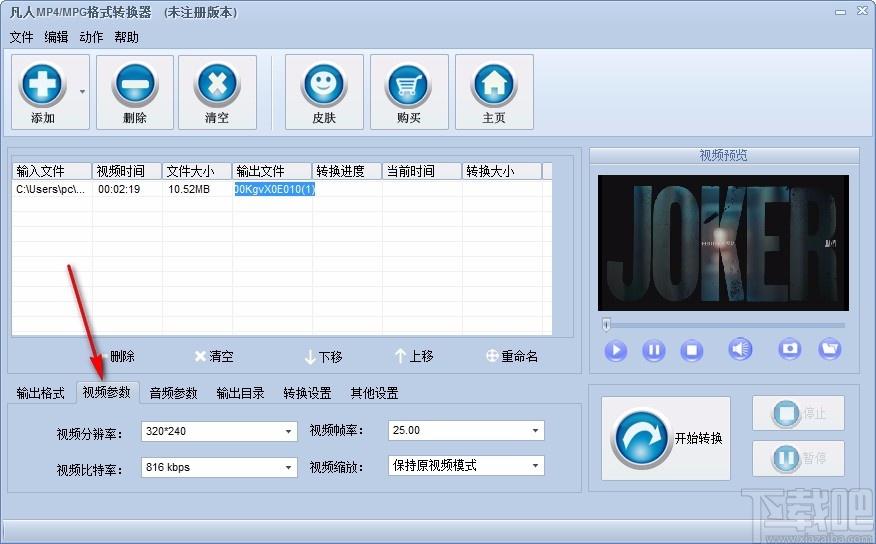Open the 输出目录 tab
Viewport: 876px width, 544px height.
click(x=240, y=393)
